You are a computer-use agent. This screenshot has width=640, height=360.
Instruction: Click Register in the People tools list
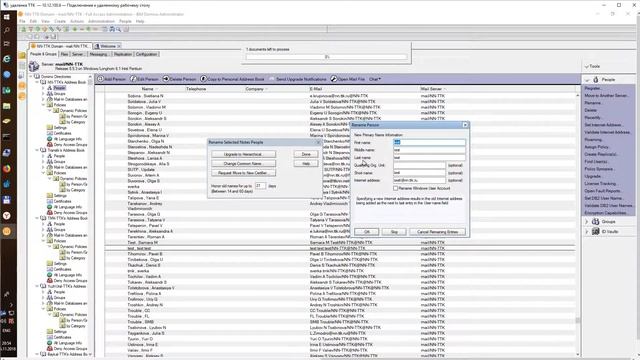(592, 88)
